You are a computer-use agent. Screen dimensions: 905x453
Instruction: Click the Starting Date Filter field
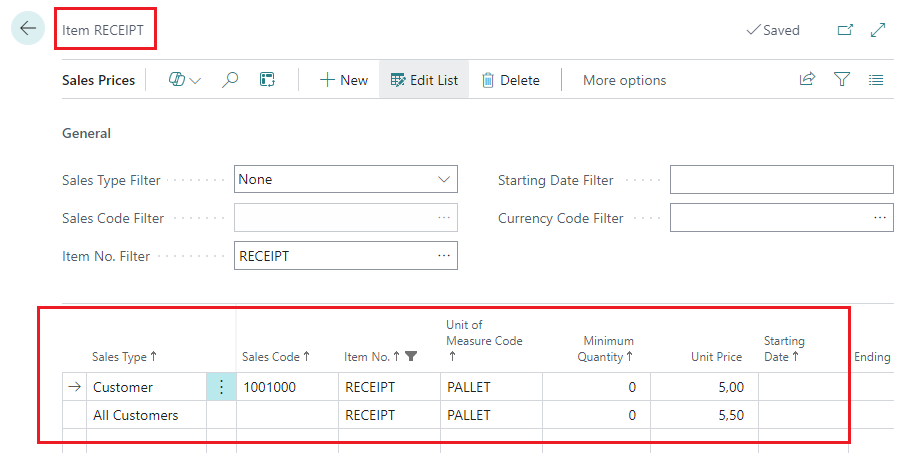781,180
